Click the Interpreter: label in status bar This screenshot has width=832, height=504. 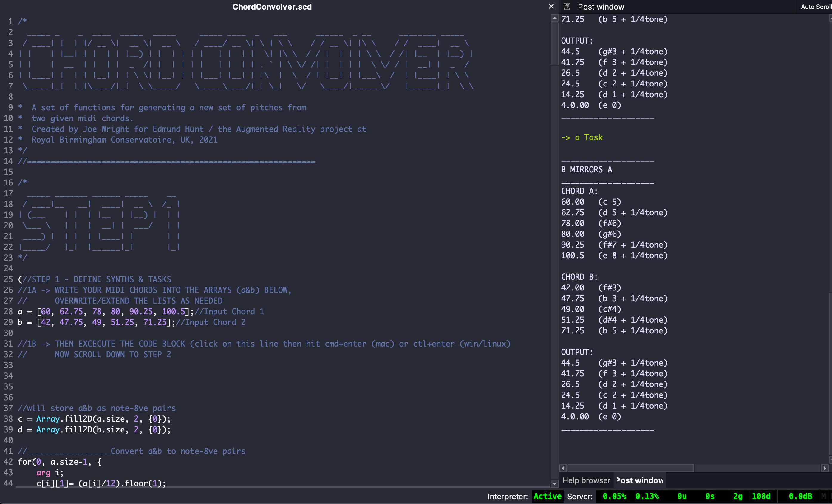coord(508,496)
